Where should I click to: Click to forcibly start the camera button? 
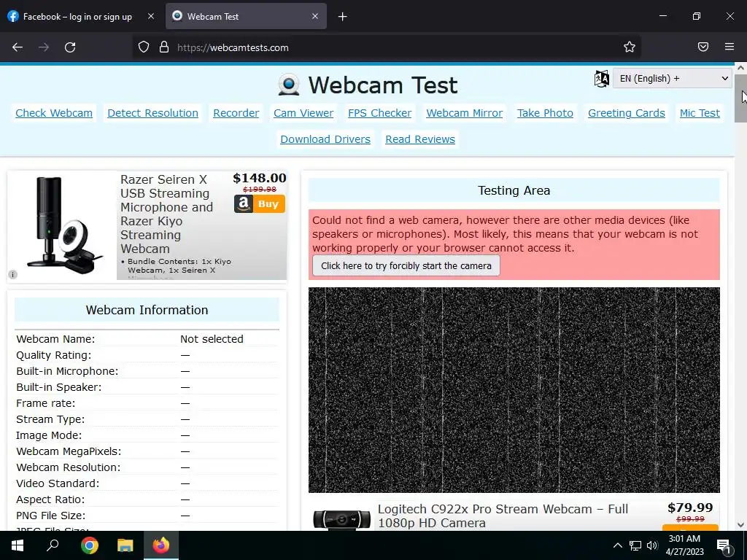click(x=406, y=265)
